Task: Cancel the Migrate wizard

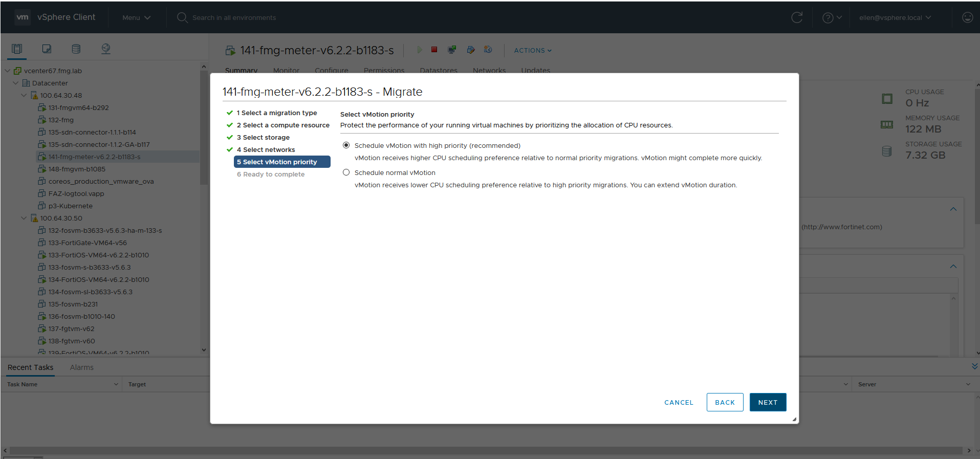Action: click(679, 402)
